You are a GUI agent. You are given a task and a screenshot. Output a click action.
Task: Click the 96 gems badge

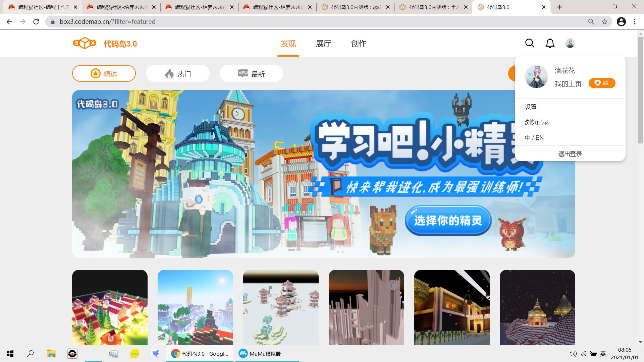602,83
